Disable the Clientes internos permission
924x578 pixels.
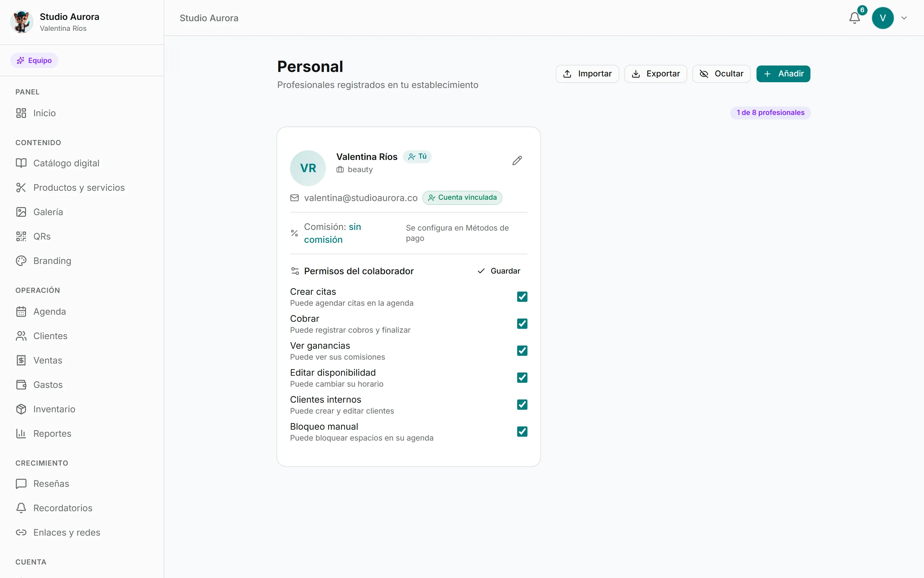pos(522,405)
